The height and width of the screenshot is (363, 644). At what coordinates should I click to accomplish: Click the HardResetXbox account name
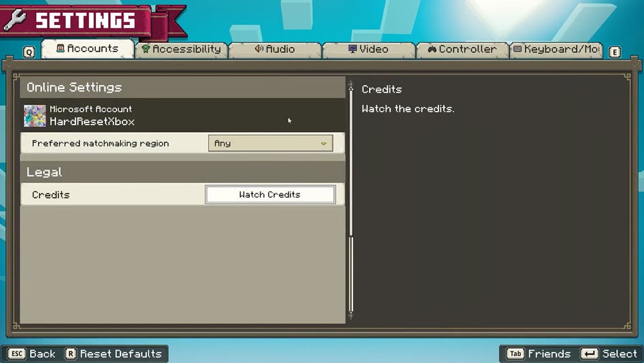click(92, 122)
